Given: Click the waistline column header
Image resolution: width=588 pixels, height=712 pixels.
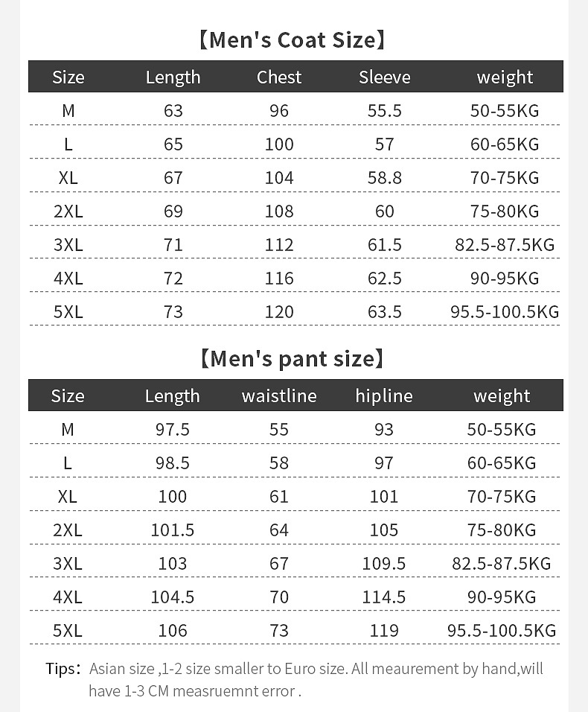Looking at the screenshot, I should pyautogui.click(x=279, y=396).
